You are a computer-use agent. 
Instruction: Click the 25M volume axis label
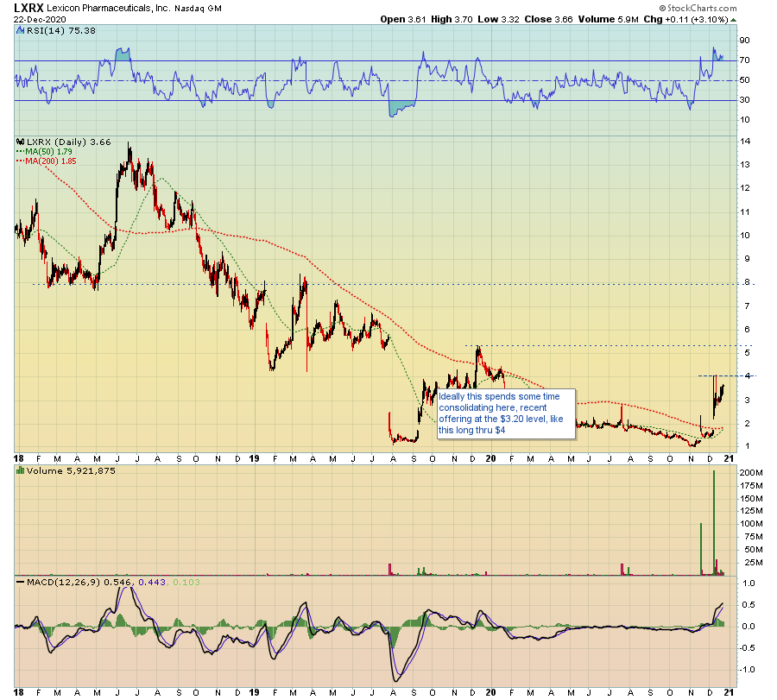coord(754,563)
